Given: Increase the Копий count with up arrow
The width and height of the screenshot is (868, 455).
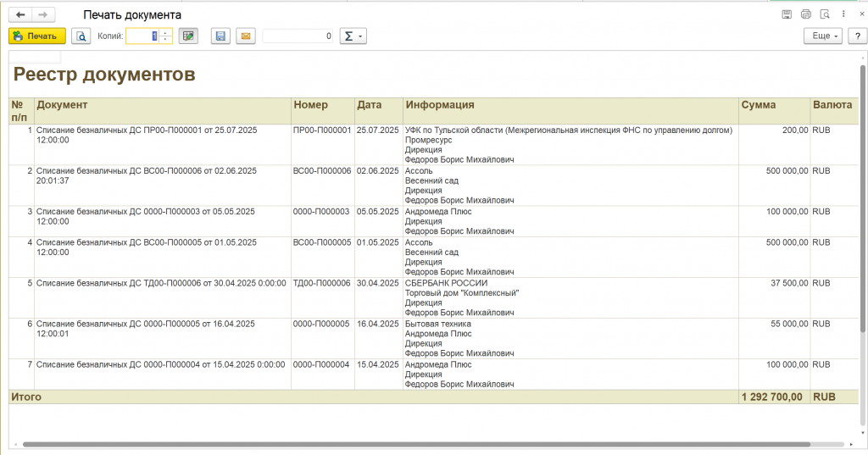Looking at the screenshot, I should [165, 33].
